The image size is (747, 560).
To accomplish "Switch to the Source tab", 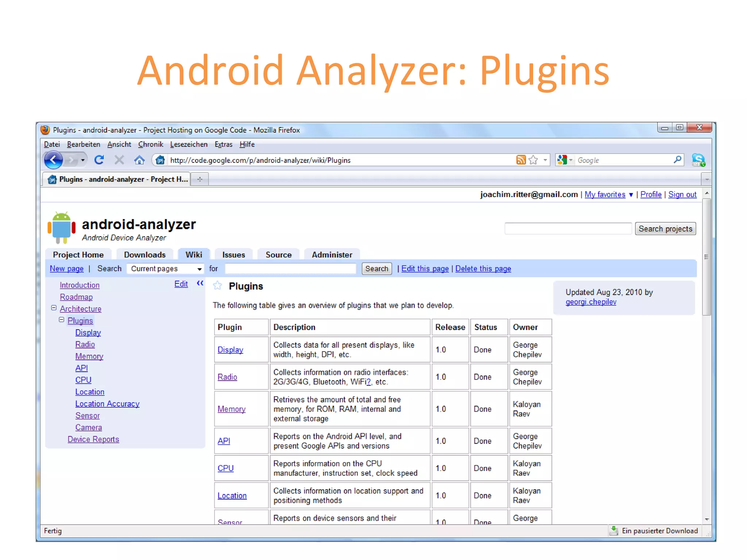I will pyautogui.click(x=278, y=254).
